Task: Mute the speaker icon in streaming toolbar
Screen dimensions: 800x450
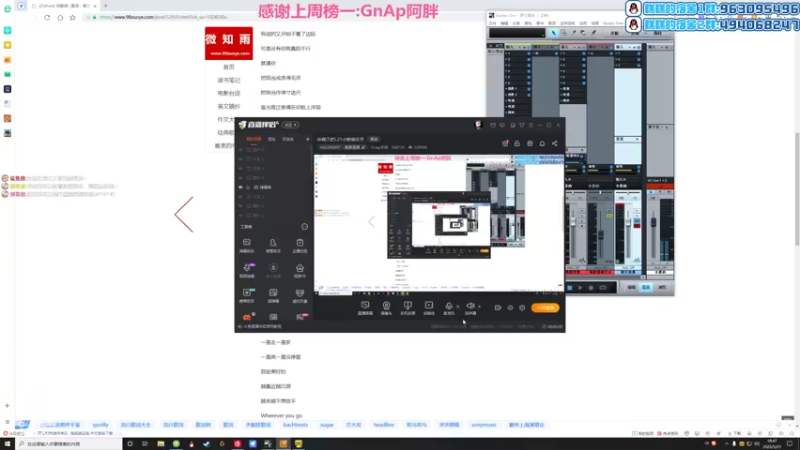Action: coord(470,306)
